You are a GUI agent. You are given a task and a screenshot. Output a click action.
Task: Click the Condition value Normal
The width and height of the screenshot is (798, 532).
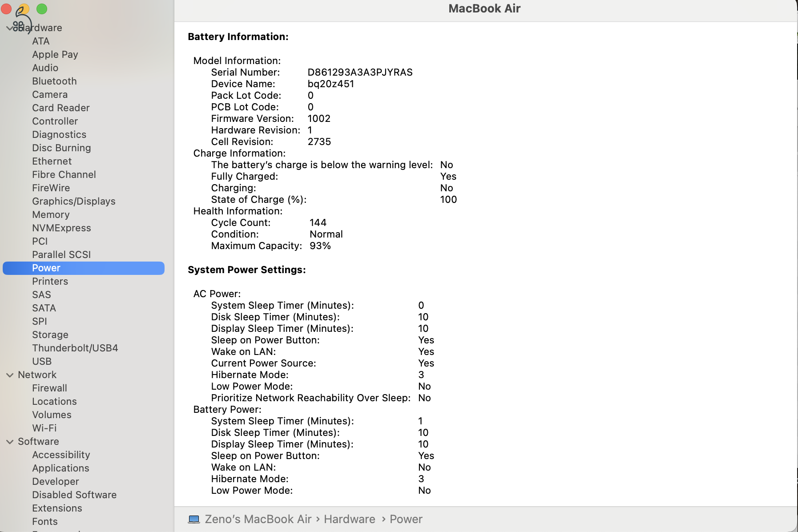click(x=326, y=234)
